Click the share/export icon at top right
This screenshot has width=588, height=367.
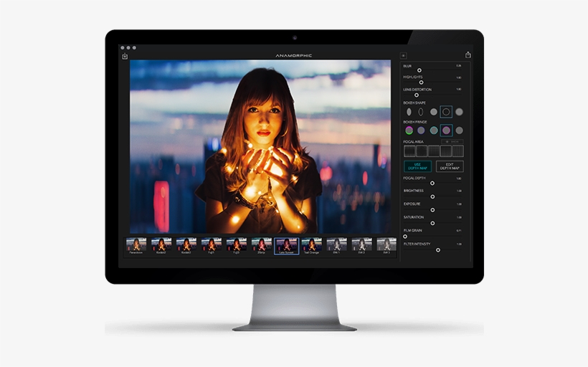pyautogui.click(x=468, y=55)
